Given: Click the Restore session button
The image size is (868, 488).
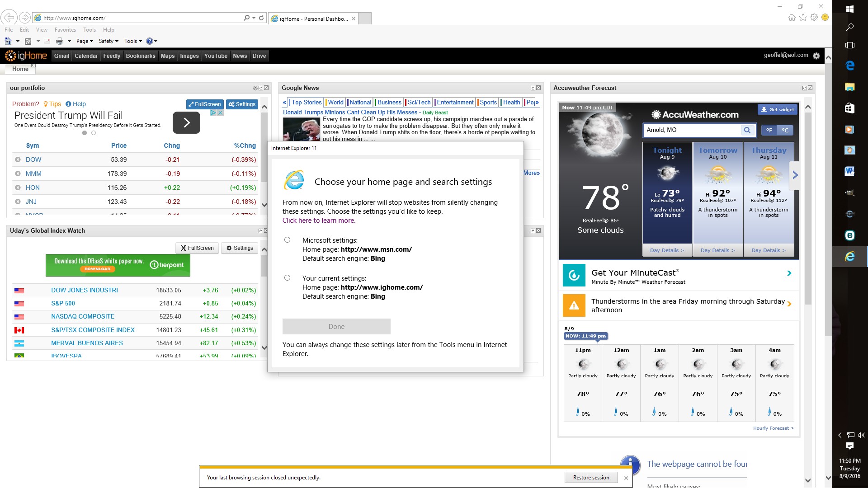Looking at the screenshot, I should (x=591, y=478).
